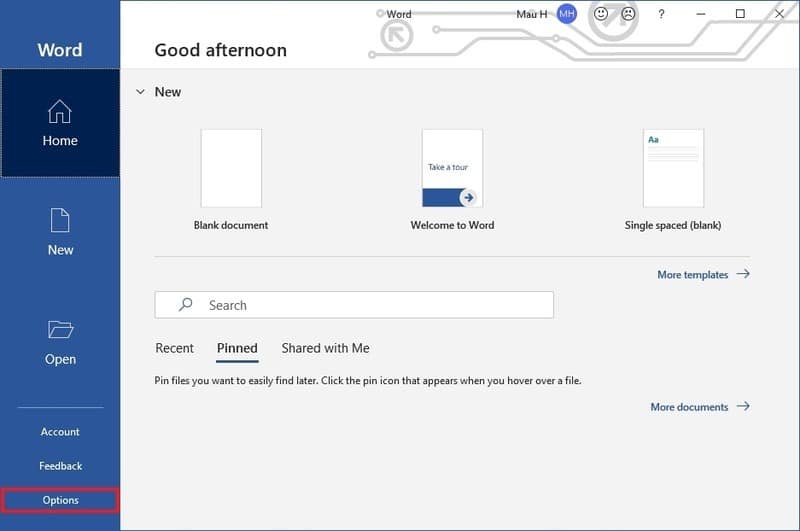The height and width of the screenshot is (531, 800).
Task: Switch to the Recent tab
Action: click(174, 348)
